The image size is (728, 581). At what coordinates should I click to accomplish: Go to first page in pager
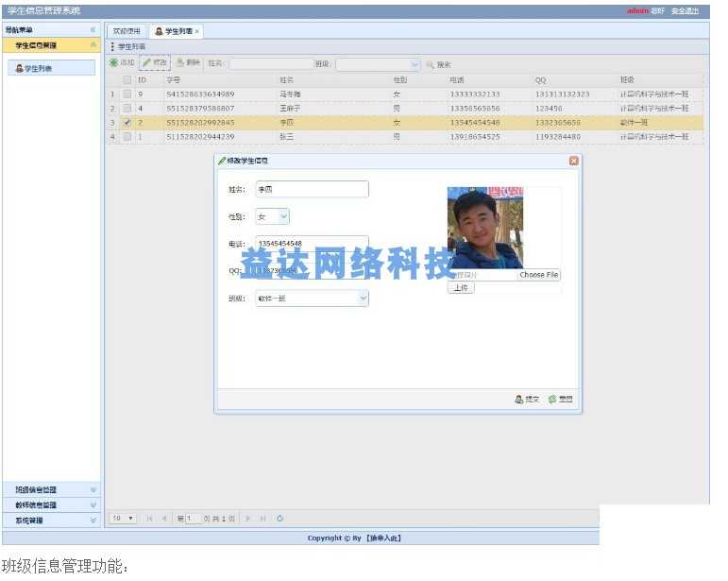(x=149, y=519)
